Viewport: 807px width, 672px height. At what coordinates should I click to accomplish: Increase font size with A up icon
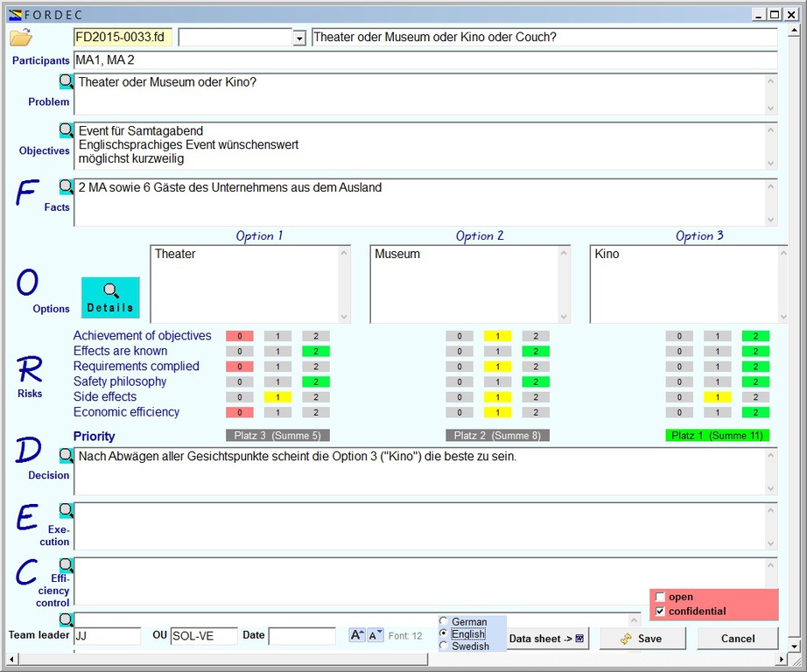[357, 635]
